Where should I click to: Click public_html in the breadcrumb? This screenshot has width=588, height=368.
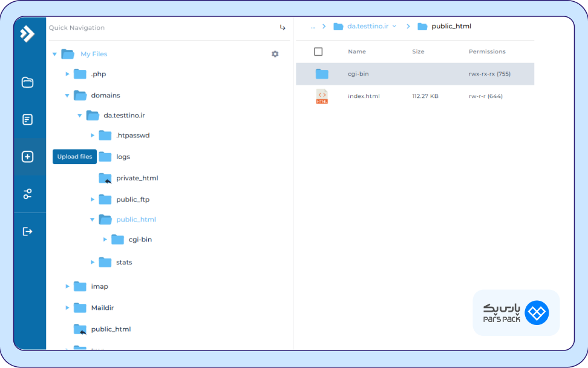tap(451, 26)
